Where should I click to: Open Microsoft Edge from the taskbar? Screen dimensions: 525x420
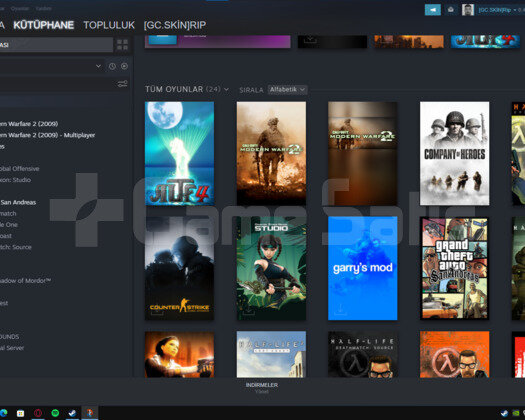click(3, 413)
